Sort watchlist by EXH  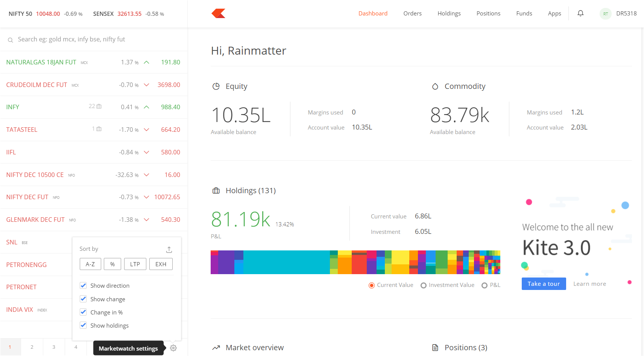coord(161,264)
